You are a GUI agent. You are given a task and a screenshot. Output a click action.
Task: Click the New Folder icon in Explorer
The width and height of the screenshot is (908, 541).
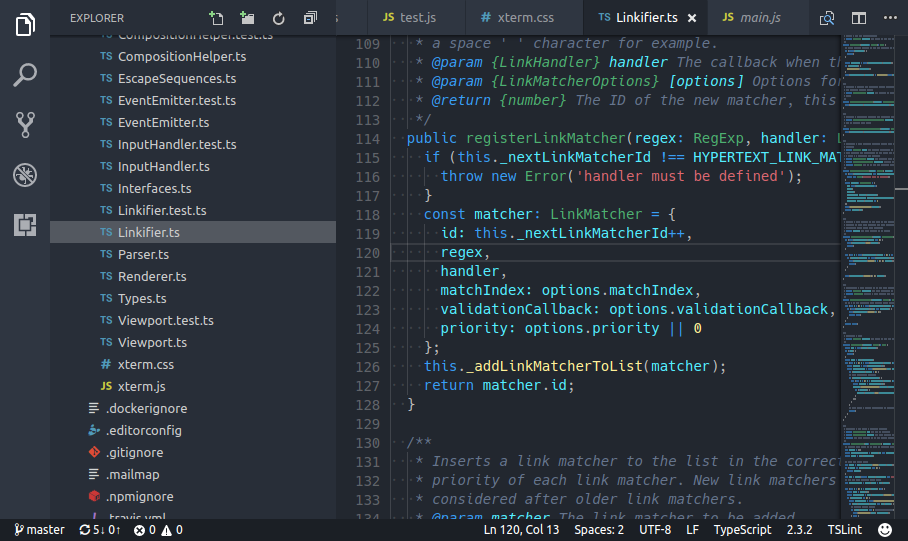247,18
